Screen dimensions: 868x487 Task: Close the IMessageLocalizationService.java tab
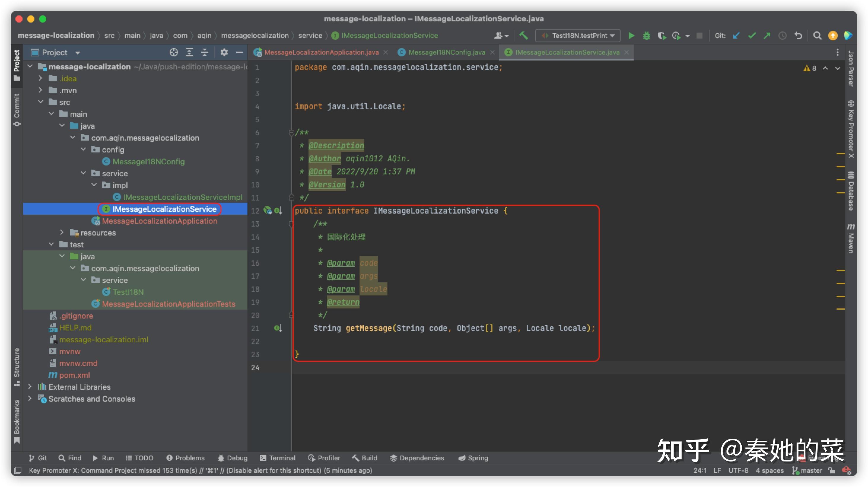coord(627,52)
